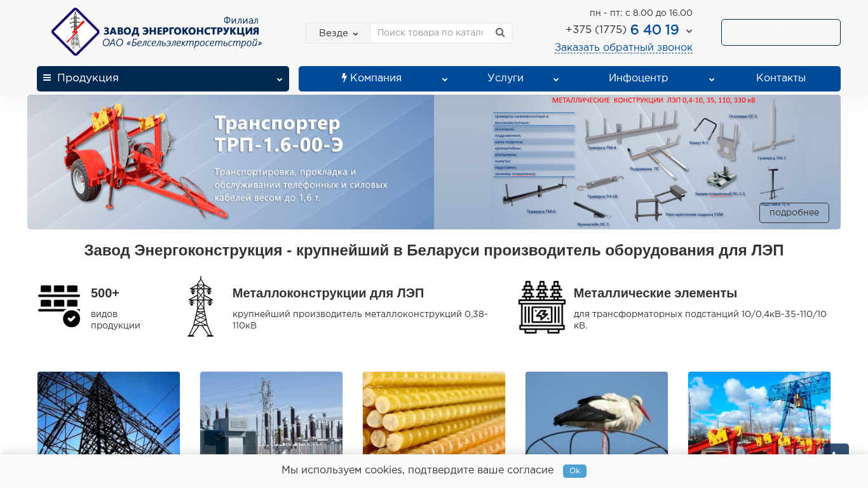Click the Завод Энергоконструкция logo

pyautogui.click(x=156, y=32)
